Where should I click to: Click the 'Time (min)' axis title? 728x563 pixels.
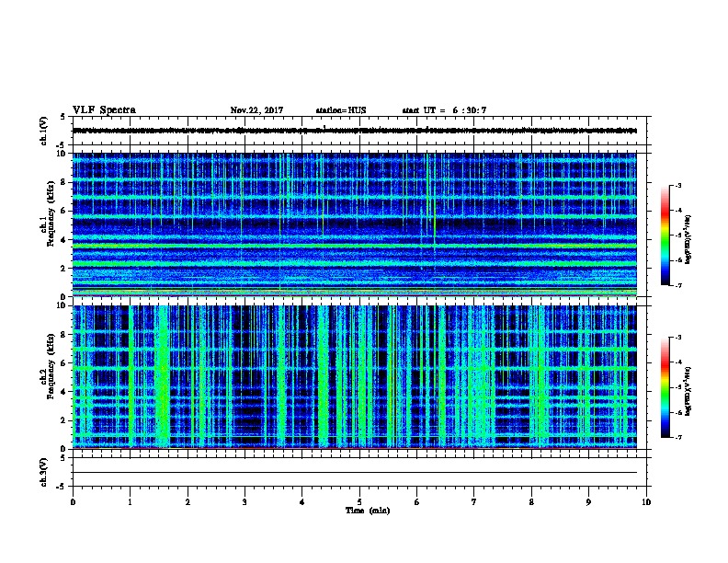[368, 511]
